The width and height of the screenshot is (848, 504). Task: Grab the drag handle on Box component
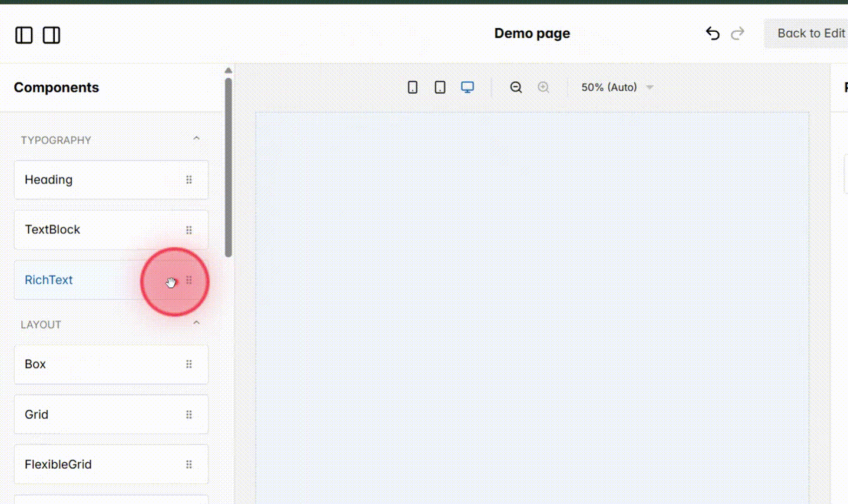click(189, 364)
